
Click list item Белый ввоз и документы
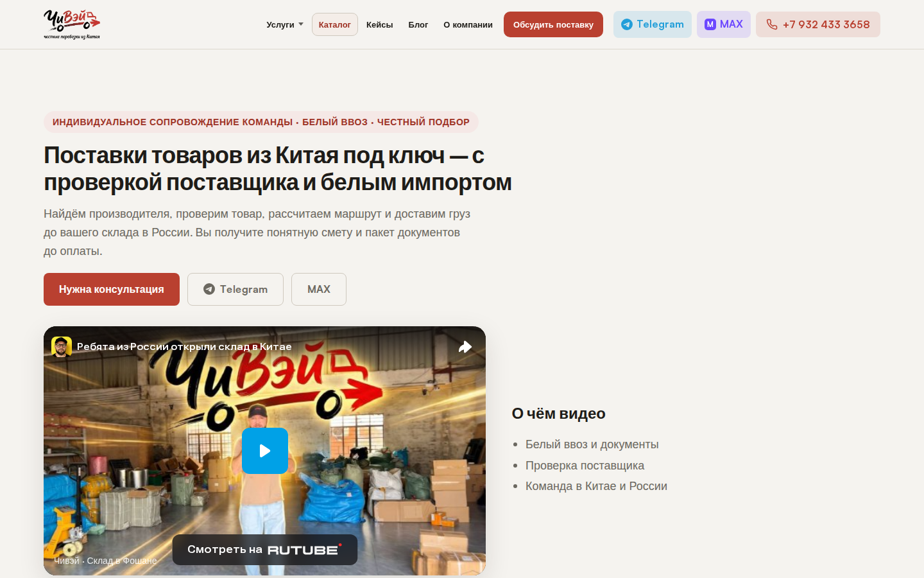pos(592,444)
